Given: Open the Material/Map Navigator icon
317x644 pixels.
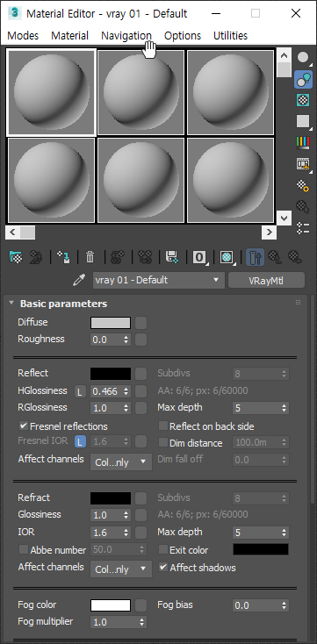Looking at the screenshot, I should click(x=304, y=228).
